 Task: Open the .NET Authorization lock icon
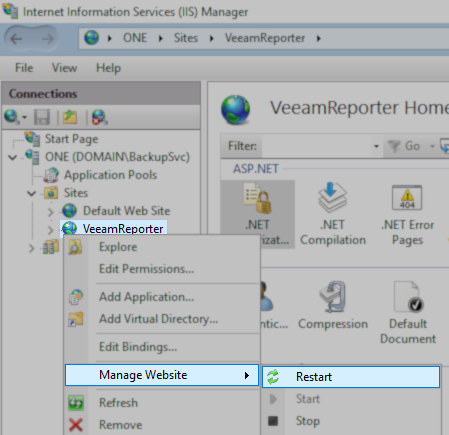[x=257, y=198]
